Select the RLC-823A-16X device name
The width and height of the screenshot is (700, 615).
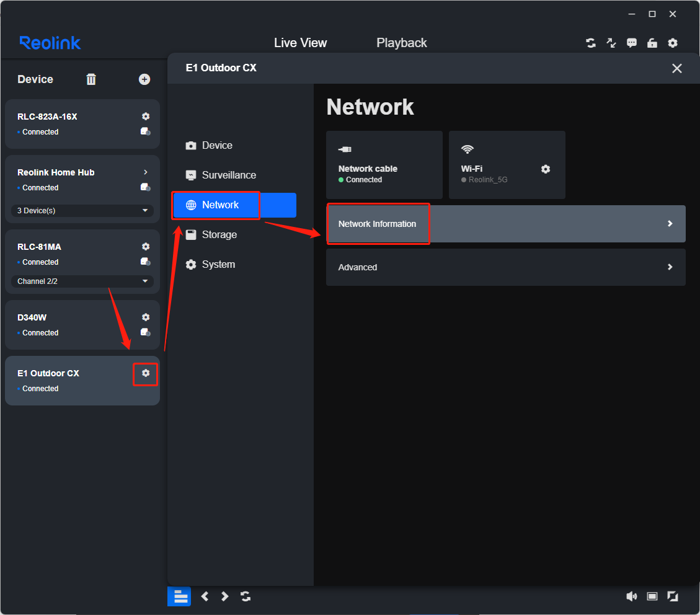click(47, 117)
